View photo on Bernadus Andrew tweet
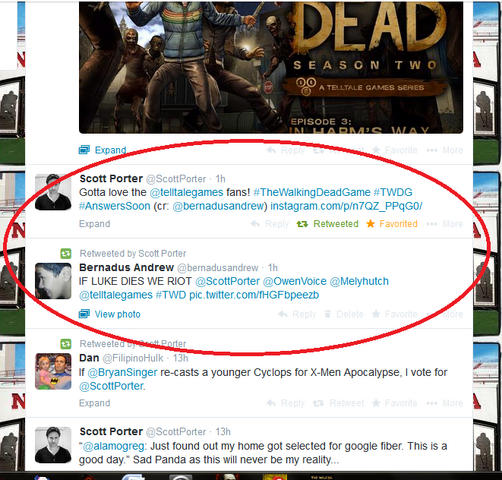This screenshot has height=480, width=502. coord(110,314)
